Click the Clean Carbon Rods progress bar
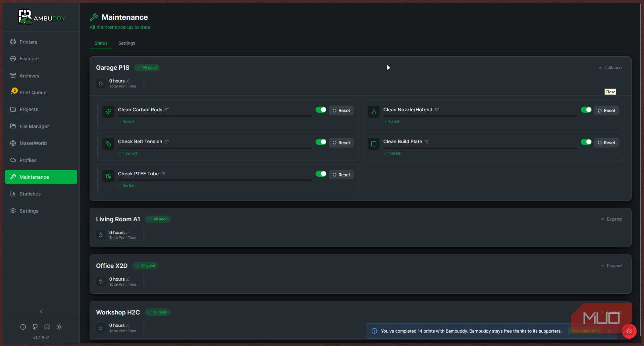This screenshot has width=644, height=346. click(x=215, y=116)
